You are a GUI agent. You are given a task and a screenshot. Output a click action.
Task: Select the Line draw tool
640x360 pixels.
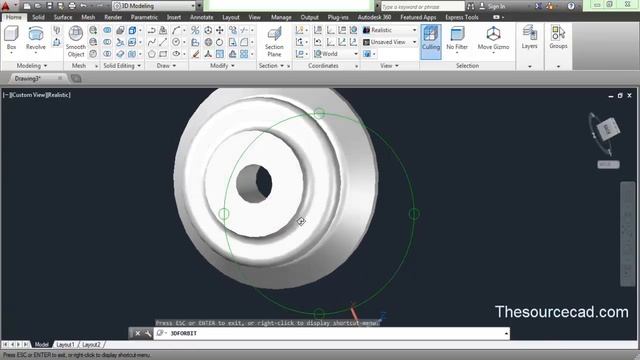(x=163, y=42)
